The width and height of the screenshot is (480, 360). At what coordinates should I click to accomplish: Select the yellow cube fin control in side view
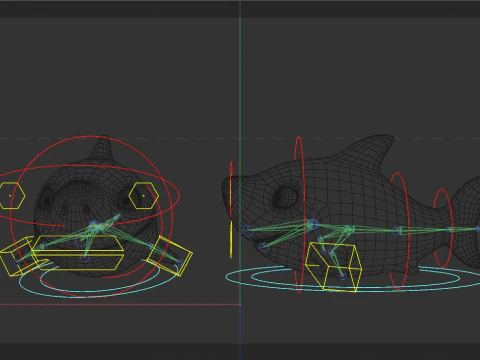coord(333,267)
